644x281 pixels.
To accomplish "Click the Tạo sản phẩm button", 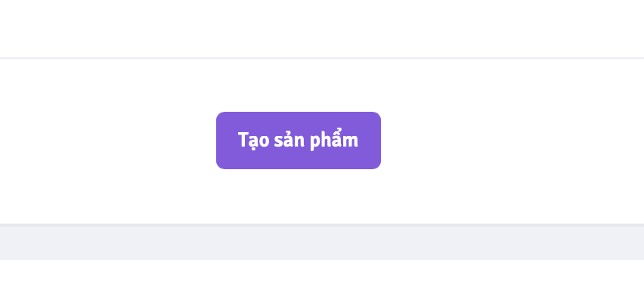I will [x=299, y=140].
